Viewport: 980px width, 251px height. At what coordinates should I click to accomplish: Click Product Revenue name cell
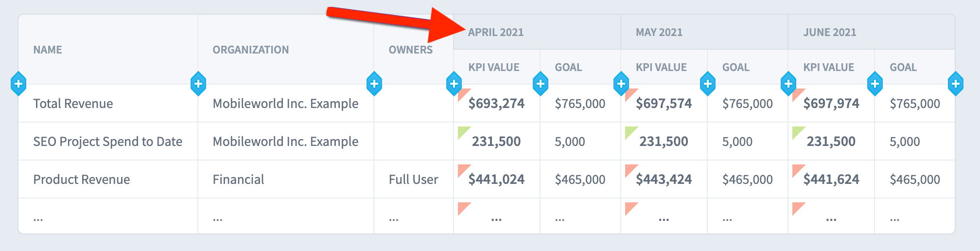point(82,179)
